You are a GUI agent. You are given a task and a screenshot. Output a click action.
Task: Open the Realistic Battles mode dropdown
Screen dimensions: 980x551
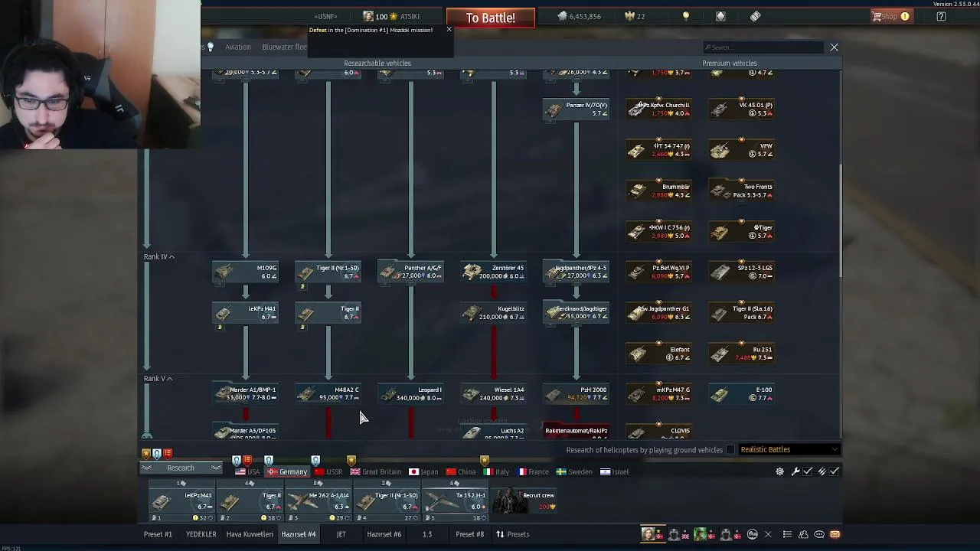789,450
